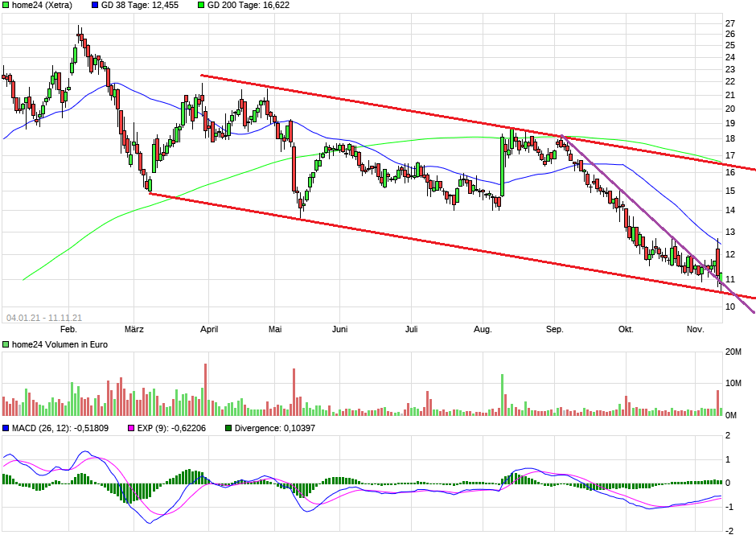Select the 'GD 200 Tage: 16,622' label
Viewport: 756px width, 539px height.
tap(249, 6)
